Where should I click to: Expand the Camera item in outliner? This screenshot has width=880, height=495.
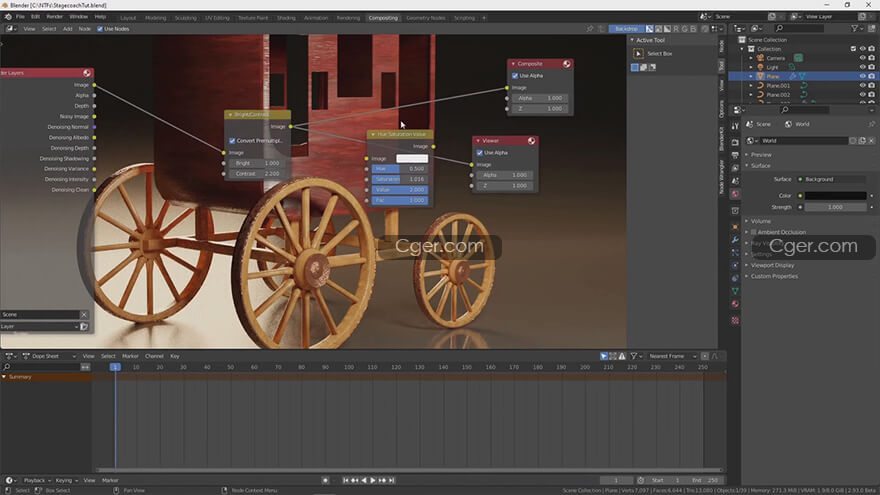click(x=751, y=58)
